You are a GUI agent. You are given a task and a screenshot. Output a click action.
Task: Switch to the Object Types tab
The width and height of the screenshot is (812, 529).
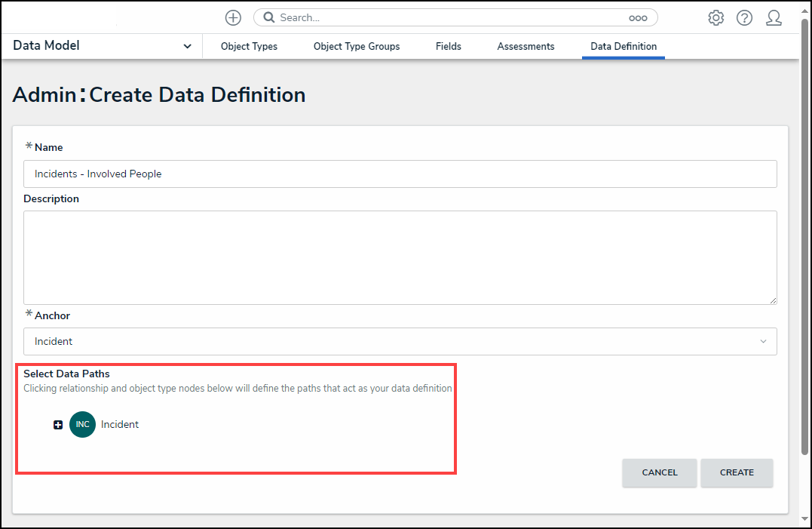coord(249,47)
